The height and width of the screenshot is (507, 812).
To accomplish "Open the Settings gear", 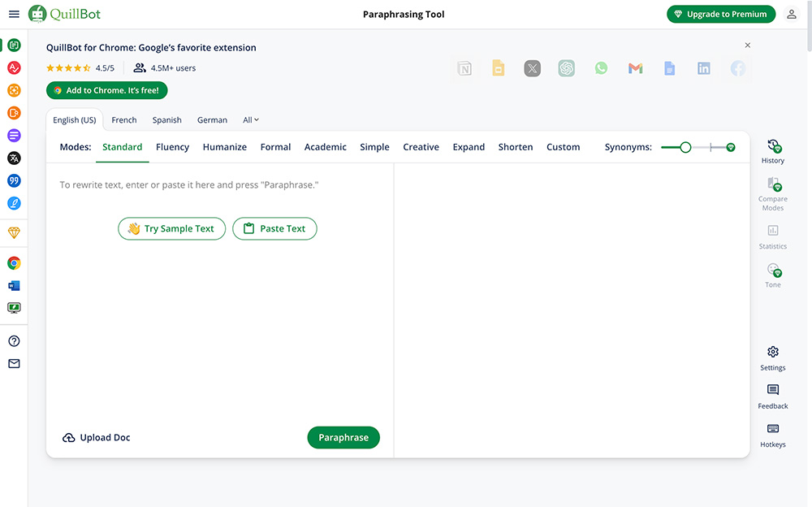I will [x=773, y=357].
